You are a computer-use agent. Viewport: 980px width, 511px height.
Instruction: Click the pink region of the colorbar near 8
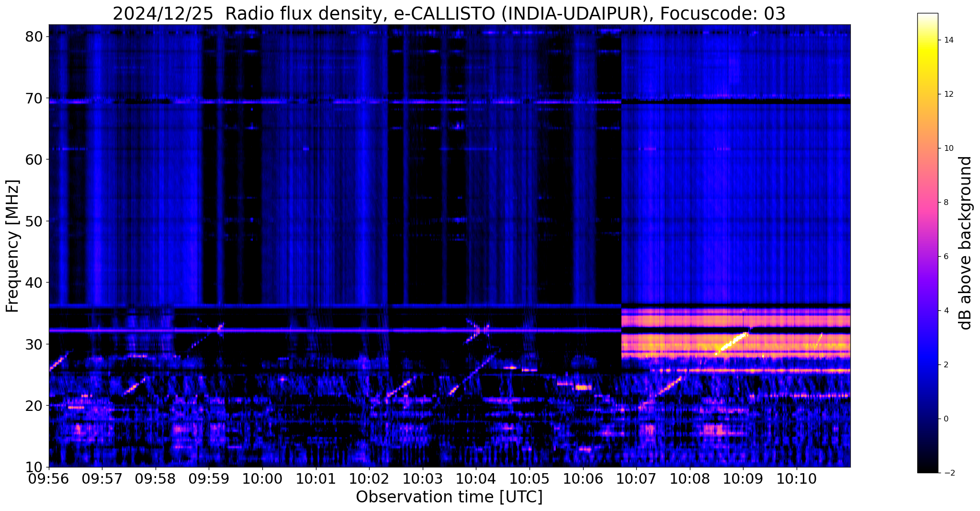[927, 203]
